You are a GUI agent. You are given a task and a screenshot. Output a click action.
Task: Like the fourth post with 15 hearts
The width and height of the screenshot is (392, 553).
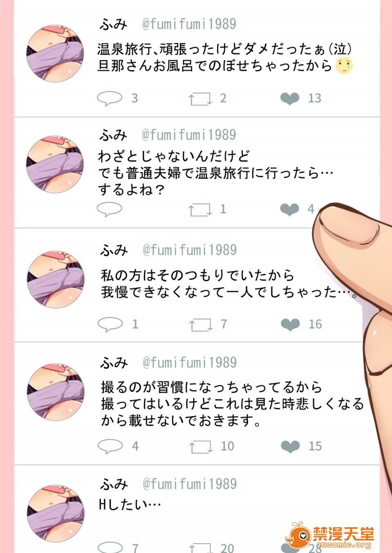point(291,447)
